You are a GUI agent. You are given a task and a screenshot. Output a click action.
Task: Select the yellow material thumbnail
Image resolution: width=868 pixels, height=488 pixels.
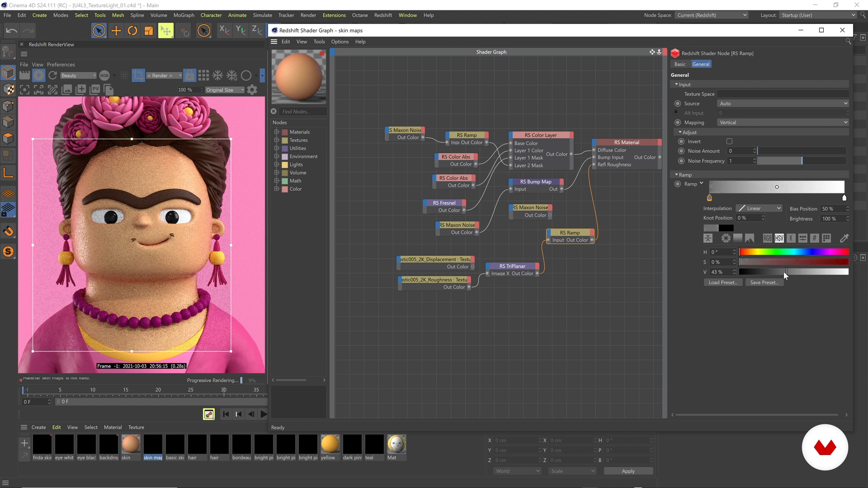coord(330,444)
